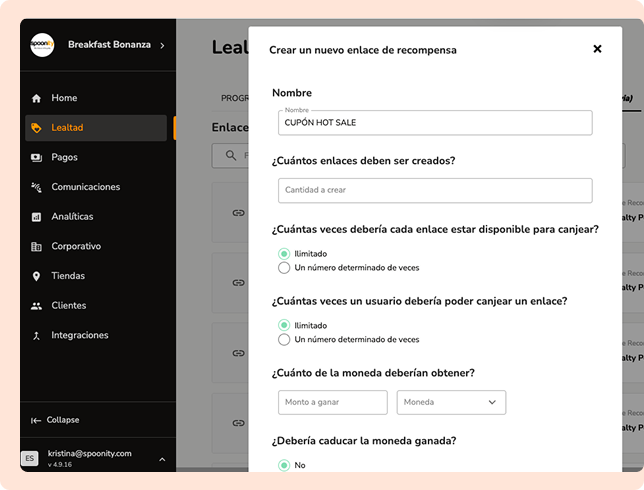This screenshot has width=644, height=490.
Task: Click the kristina@spoonity.com account email
Action: point(90,453)
